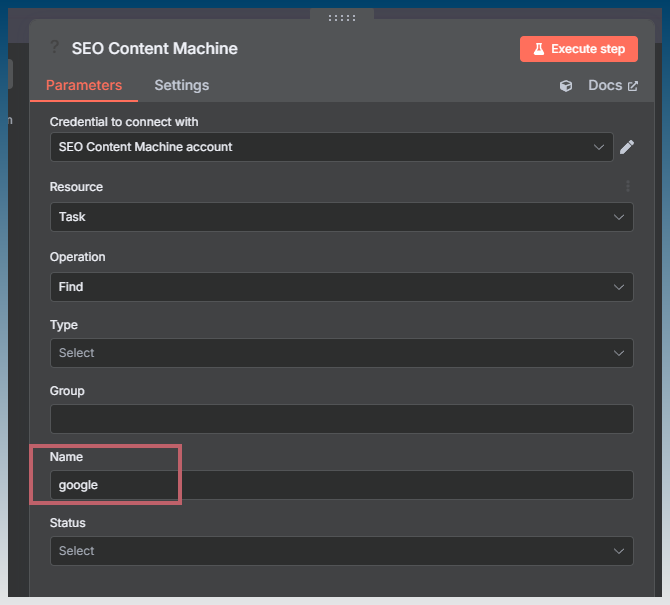The width and height of the screenshot is (670, 605).
Task: Focus the empty Group input field
Action: click(342, 419)
